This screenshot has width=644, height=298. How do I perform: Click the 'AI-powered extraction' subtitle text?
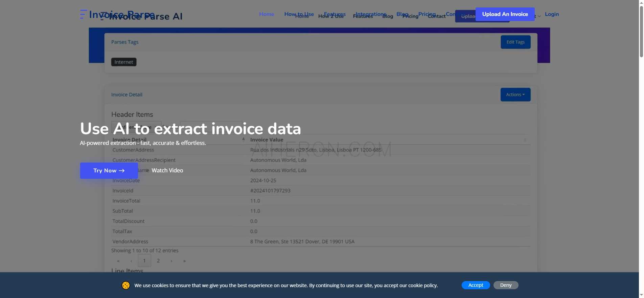click(143, 143)
